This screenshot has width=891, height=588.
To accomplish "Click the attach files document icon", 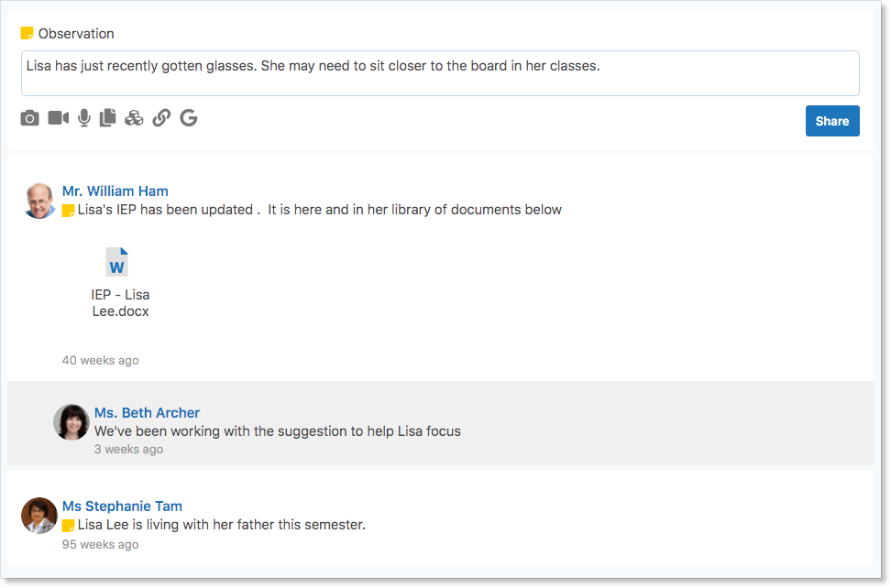I will coord(108,118).
